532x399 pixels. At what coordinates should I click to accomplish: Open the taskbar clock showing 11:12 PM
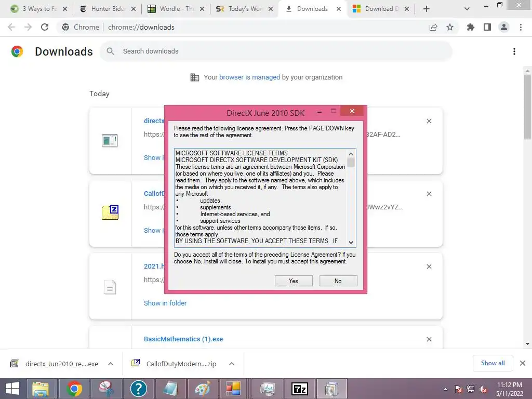pyautogui.click(x=510, y=389)
